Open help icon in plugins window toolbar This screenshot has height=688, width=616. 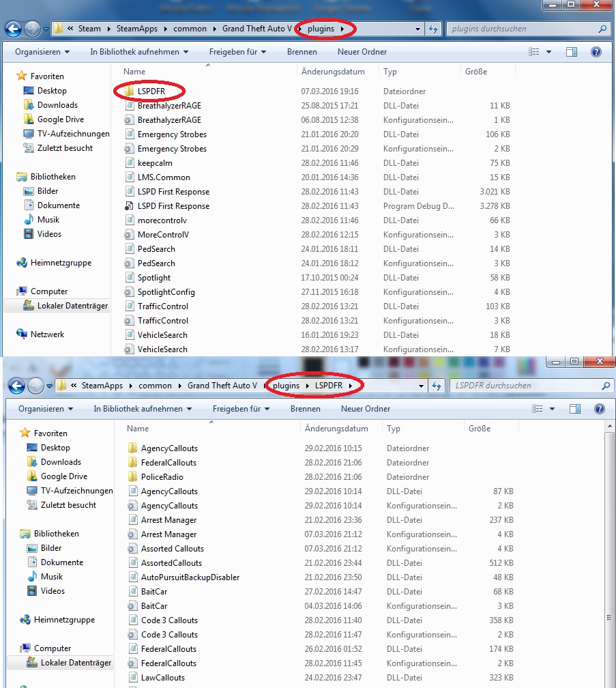tap(596, 52)
